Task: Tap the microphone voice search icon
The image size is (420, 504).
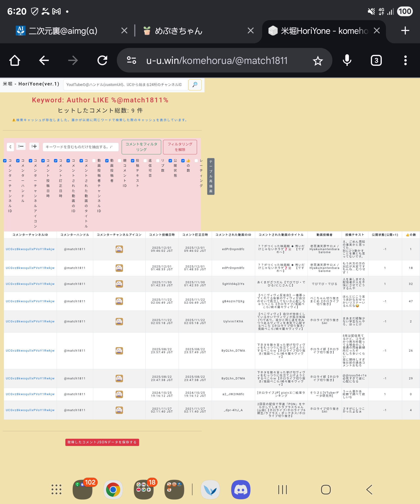Action: [x=347, y=60]
